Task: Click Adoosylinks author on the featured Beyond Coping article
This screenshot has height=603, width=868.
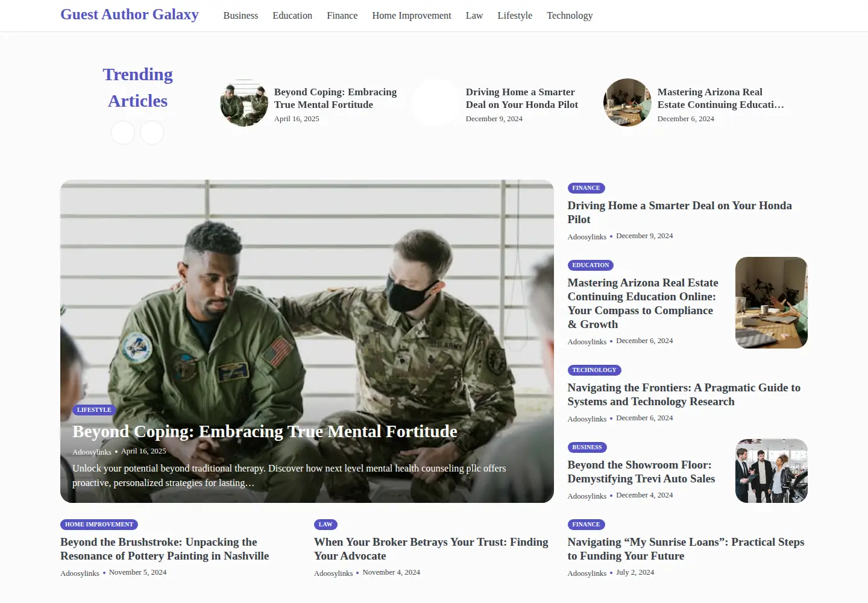Action: click(92, 452)
